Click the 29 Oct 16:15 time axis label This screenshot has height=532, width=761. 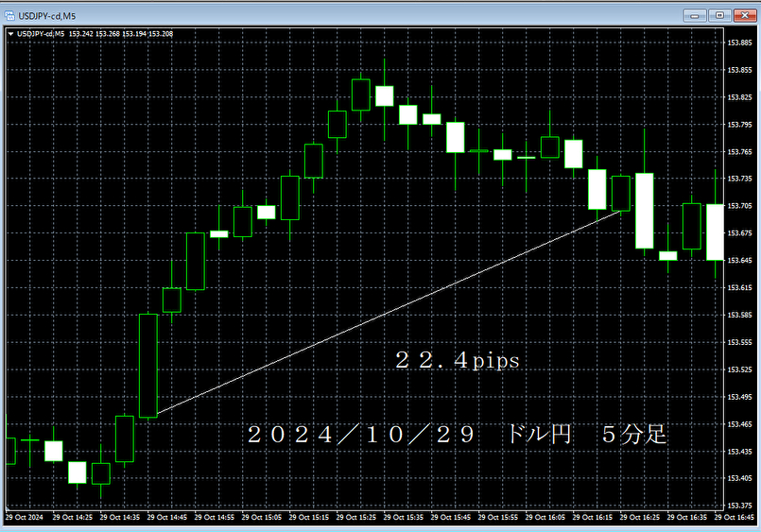click(x=592, y=517)
